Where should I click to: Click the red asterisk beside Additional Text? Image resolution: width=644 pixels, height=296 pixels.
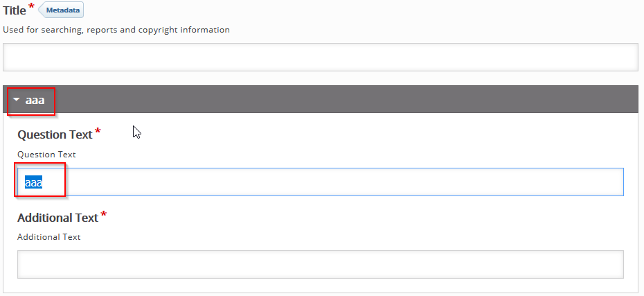coord(103,214)
